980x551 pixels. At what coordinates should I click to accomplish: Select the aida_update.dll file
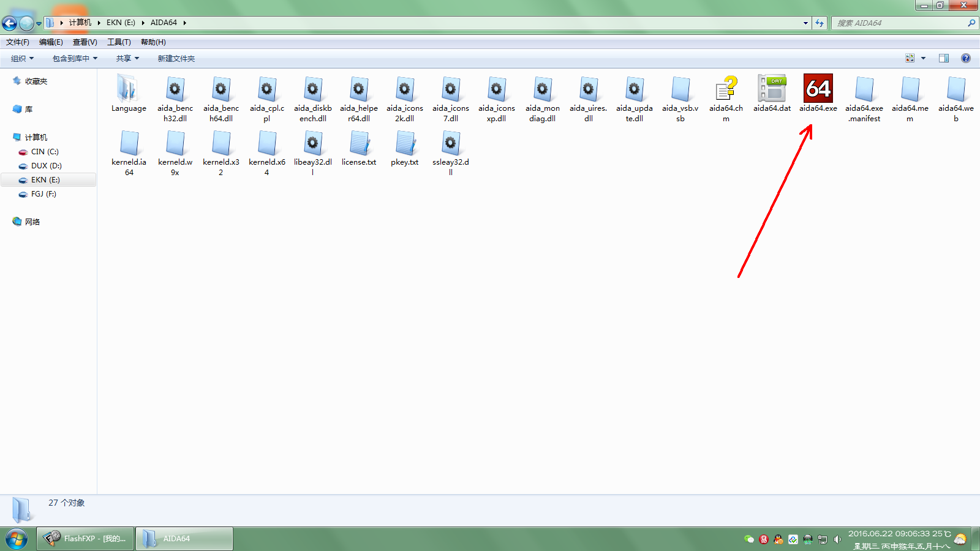(x=634, y=90)
